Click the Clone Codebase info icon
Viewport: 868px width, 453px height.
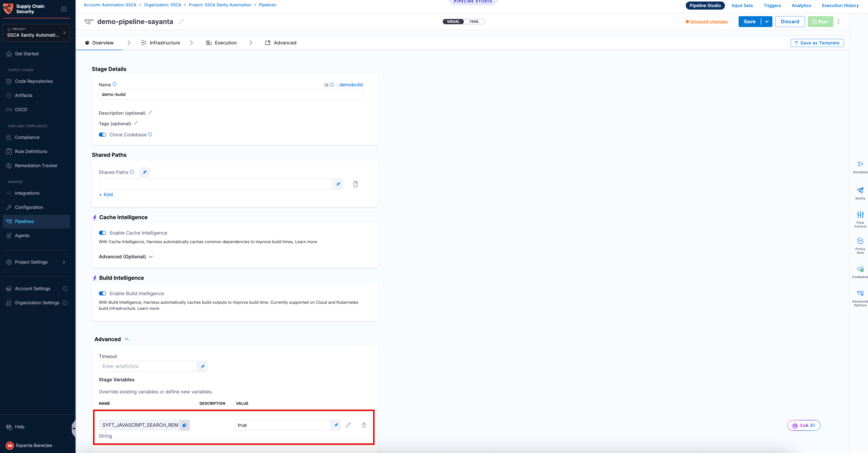coord(150,134)
